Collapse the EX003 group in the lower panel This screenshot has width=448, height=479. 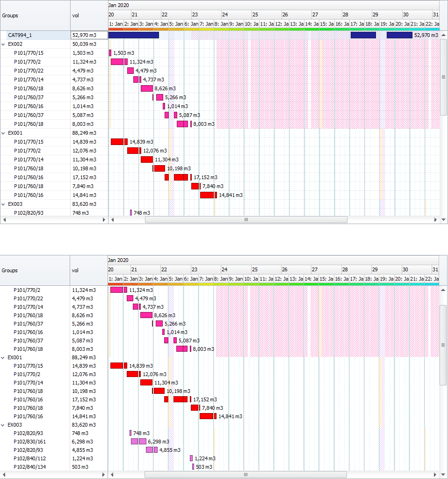point(3,425)
